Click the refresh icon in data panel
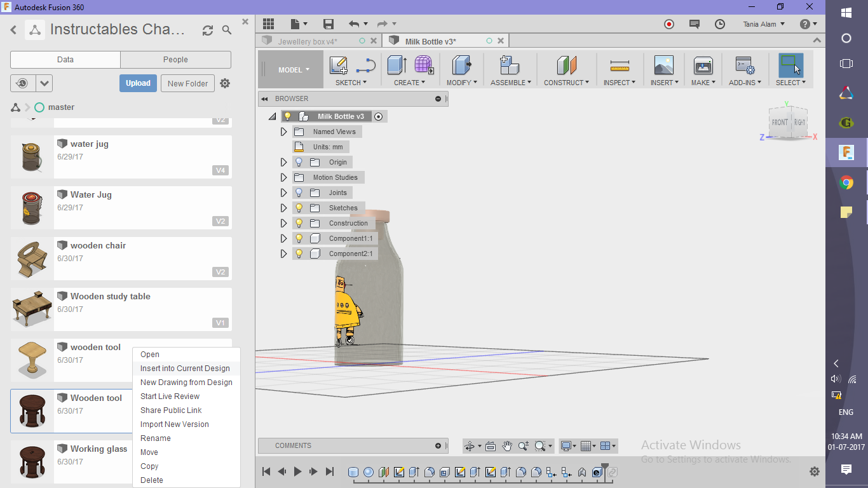 pyautogui.click(x=208, y=30)
